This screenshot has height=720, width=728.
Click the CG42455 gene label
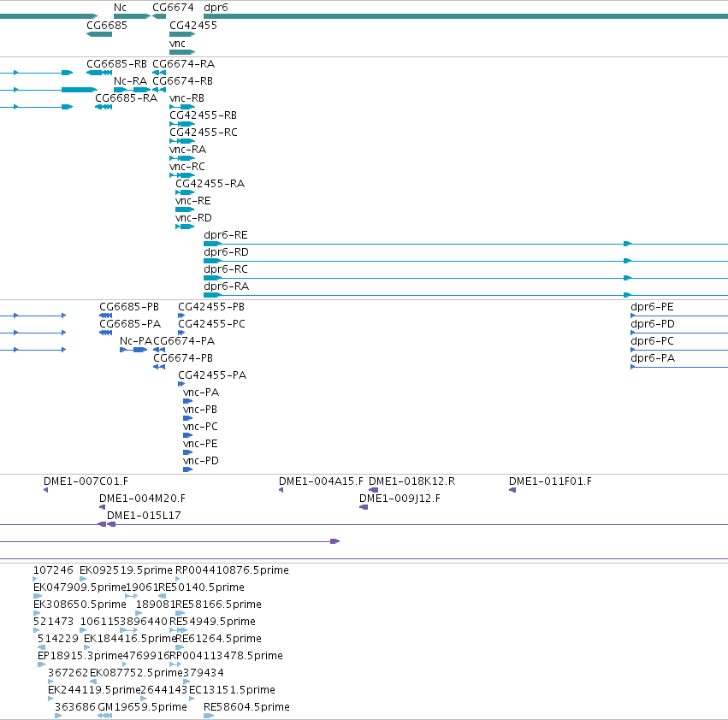click(x=193, y=25)
